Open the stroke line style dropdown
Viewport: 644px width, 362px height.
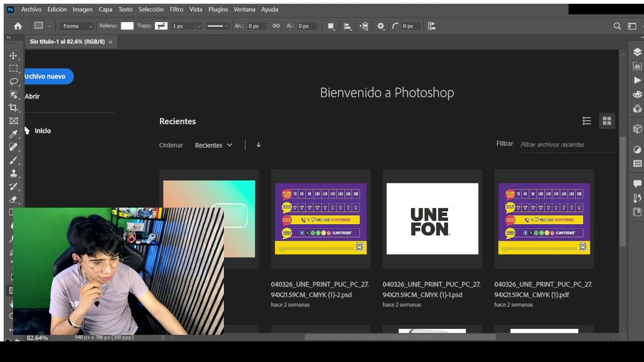click(218, 26)
